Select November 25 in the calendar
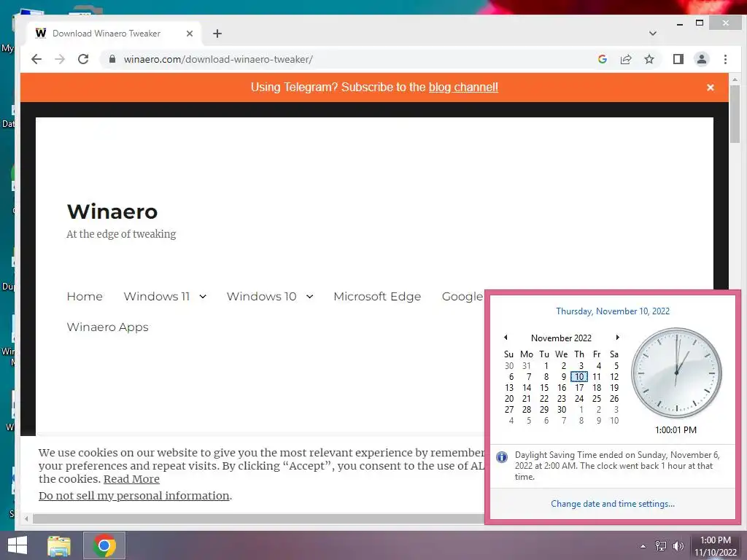The image size is (747, 560). tap(597, 399)
